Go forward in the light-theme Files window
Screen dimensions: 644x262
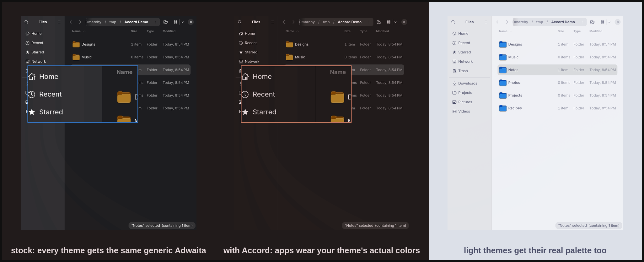click(x=507, y=22)
